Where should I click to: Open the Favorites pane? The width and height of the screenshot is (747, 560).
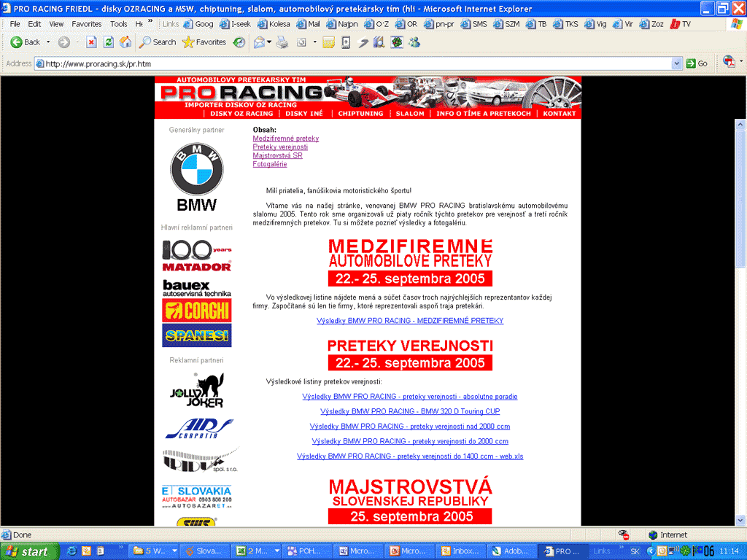click(x=204, y=42)
